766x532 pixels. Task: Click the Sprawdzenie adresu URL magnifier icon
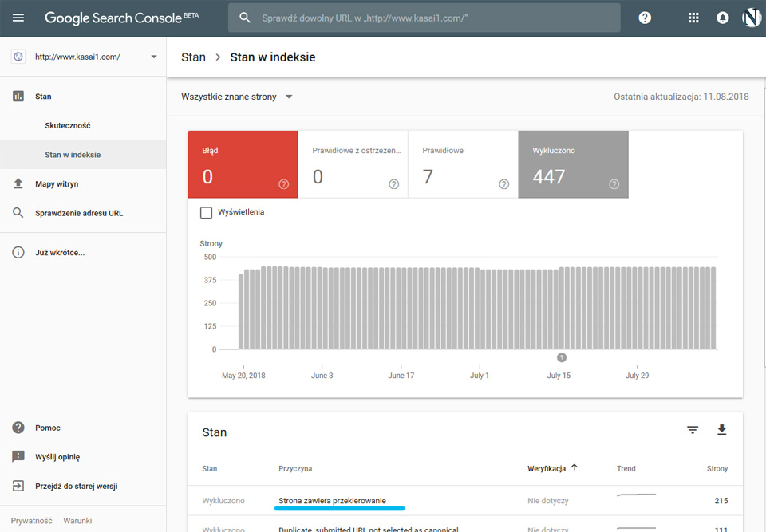pos(18,213)
